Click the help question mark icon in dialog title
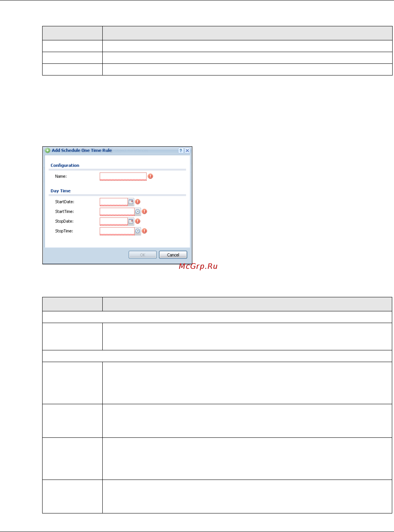The width and height of the screenshot is (394, 532). [x=181, y=150]
